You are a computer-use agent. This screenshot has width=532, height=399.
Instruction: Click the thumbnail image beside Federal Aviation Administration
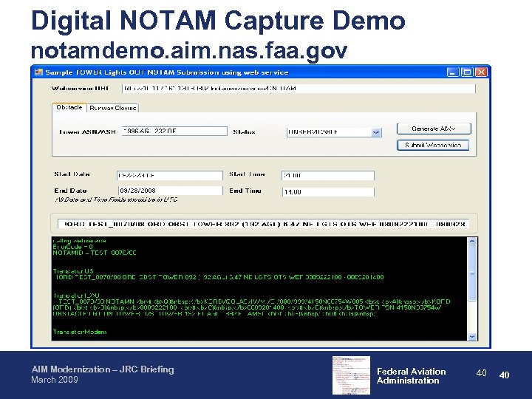click(x=351, y=375)
